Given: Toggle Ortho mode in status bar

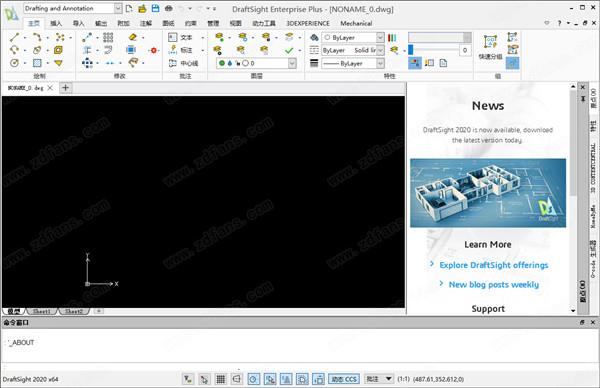Looking at the screenshot, I should pos(237,379).
